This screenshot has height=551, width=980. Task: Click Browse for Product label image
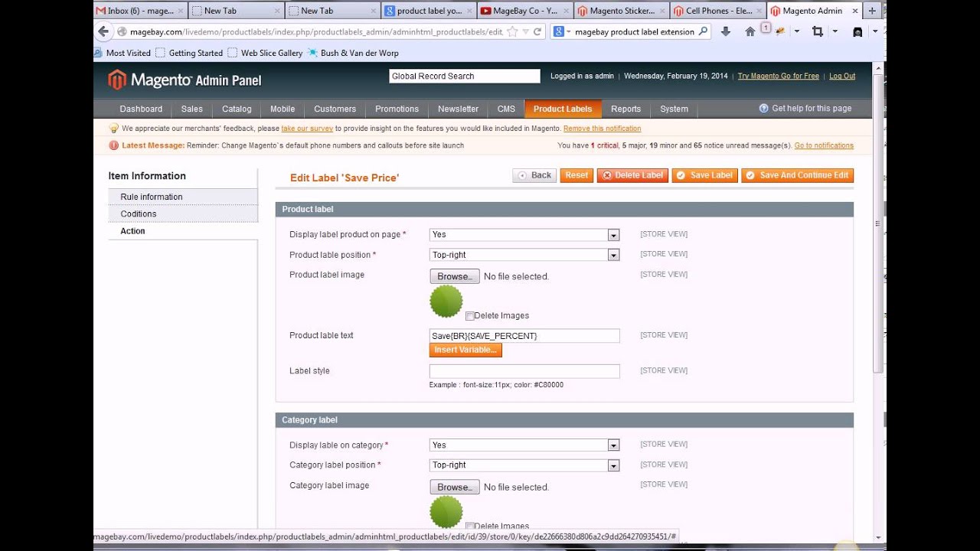click(x=455, y=276)
